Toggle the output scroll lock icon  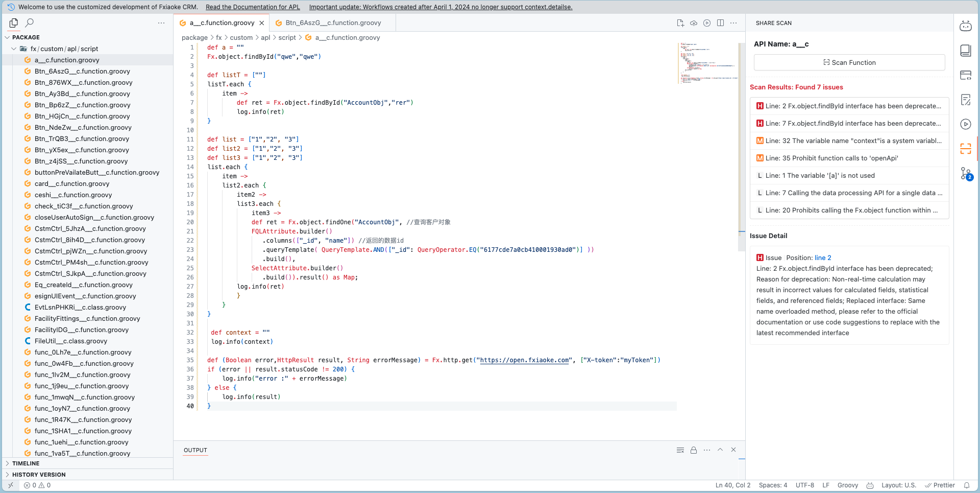point(694,450)
